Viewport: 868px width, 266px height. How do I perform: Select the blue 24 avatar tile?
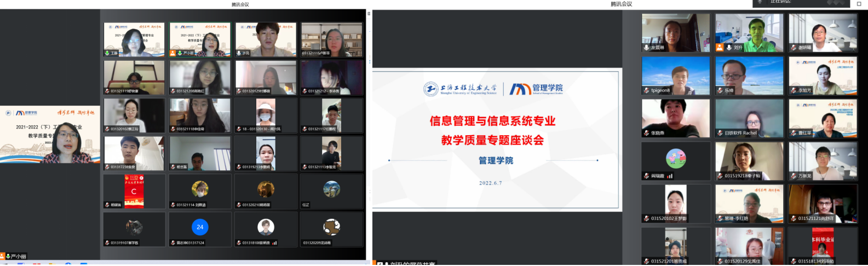200,229
